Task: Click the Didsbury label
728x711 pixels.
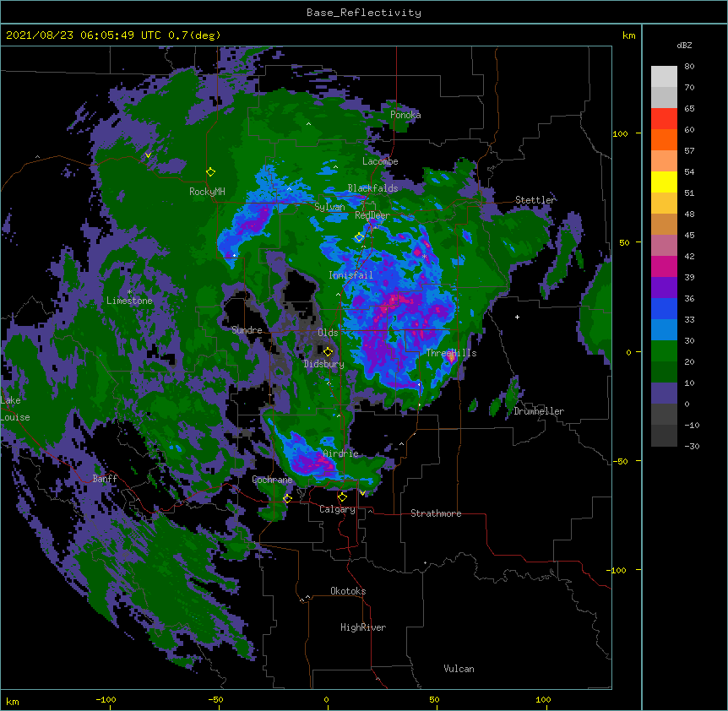Action: tap(324, 364)
